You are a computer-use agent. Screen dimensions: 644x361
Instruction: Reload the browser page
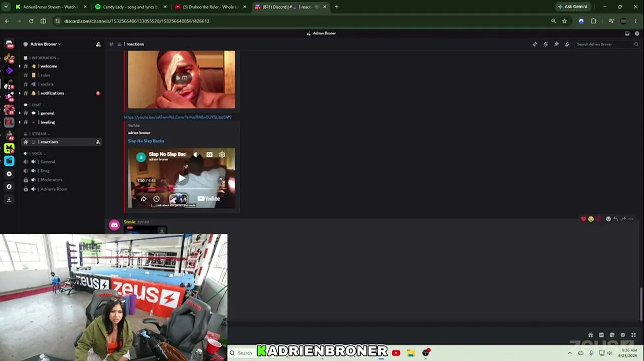pyautogui.click(x=31, y=21)
